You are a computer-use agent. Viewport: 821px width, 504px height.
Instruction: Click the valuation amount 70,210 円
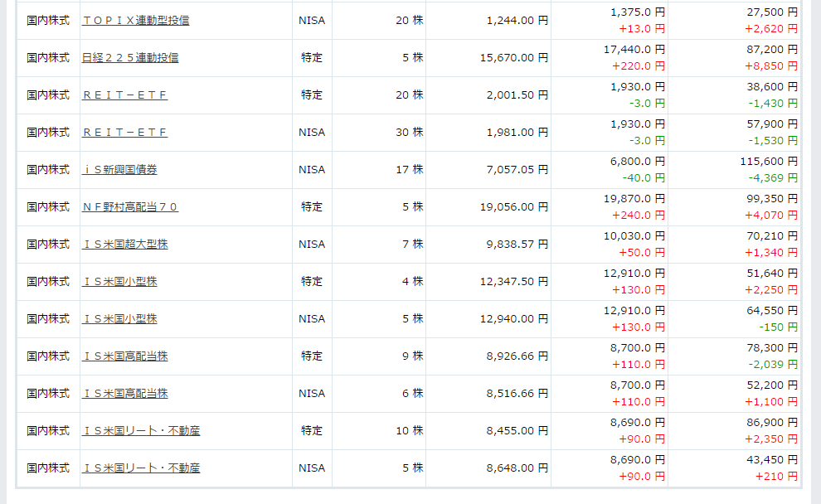coord(772,236)
